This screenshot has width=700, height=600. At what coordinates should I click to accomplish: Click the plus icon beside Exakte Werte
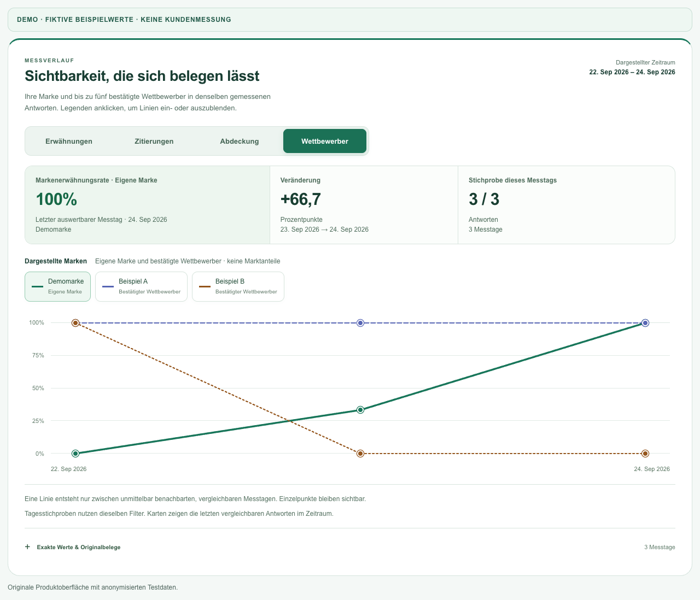28,547
